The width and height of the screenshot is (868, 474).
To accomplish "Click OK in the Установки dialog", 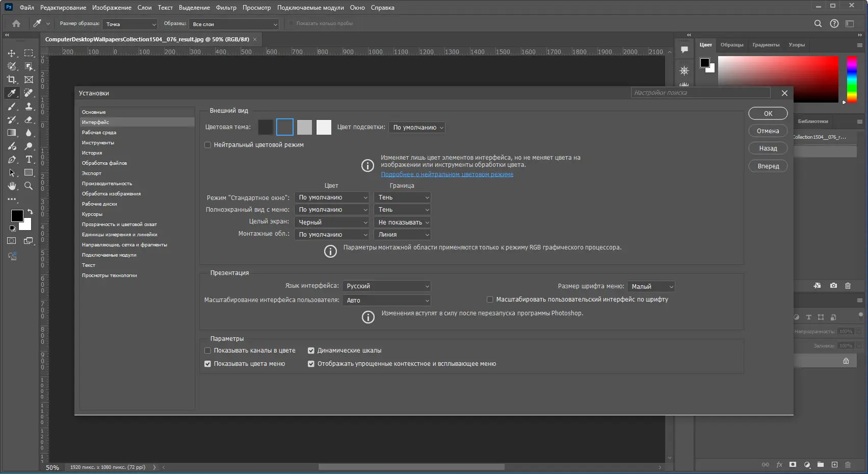I will click(x=768, y=114).
